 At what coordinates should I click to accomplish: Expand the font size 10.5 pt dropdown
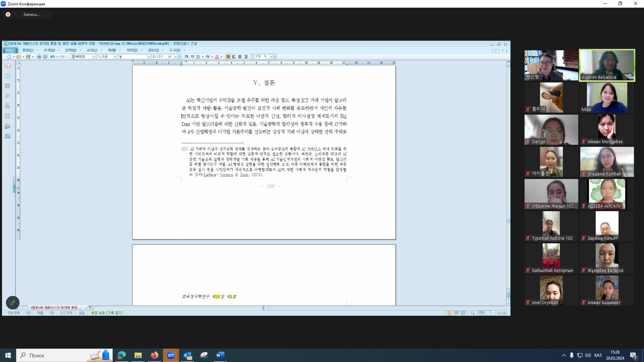[175, 57]
